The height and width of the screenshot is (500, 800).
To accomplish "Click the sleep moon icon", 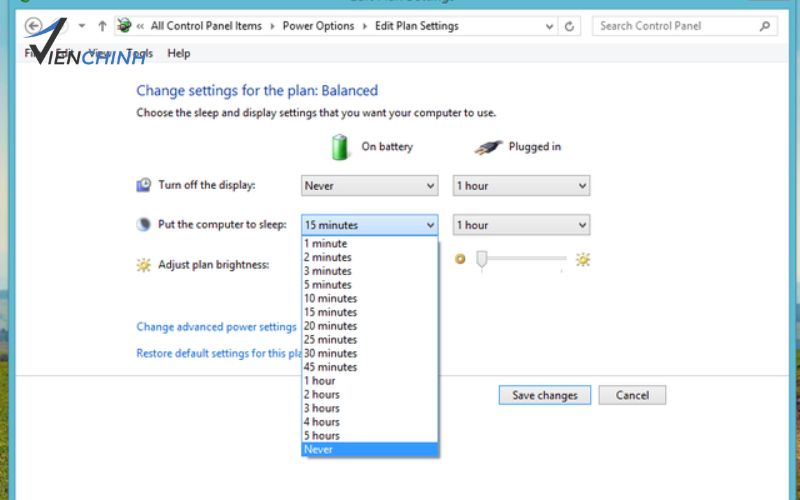I will click(x=143, y=224).
